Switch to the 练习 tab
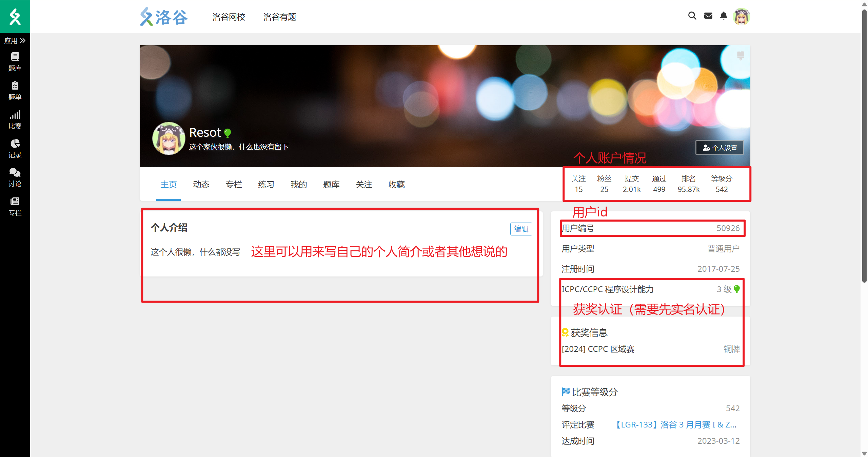The width and height of the screenshot is (868, 457). click(266, 184)
